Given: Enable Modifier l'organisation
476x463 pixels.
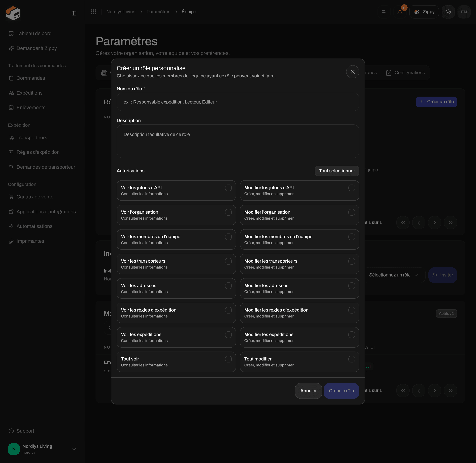Looking at the screenshot, I should click(352, 212).
